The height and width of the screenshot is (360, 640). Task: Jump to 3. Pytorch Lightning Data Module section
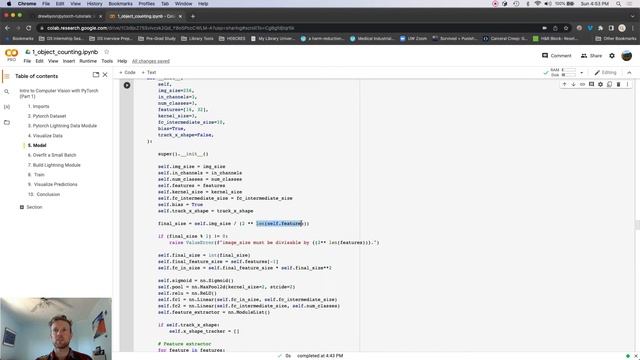pos(62,126)
